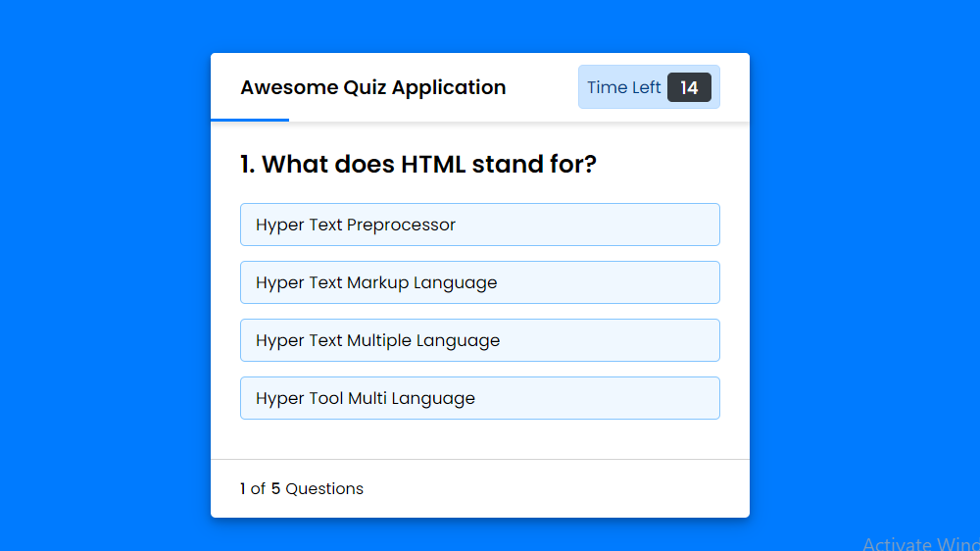The image size is (980, 551).
Task: Choose 'Hyper Text Markup Language' as the answer
Action: click(x=479, y=282)
